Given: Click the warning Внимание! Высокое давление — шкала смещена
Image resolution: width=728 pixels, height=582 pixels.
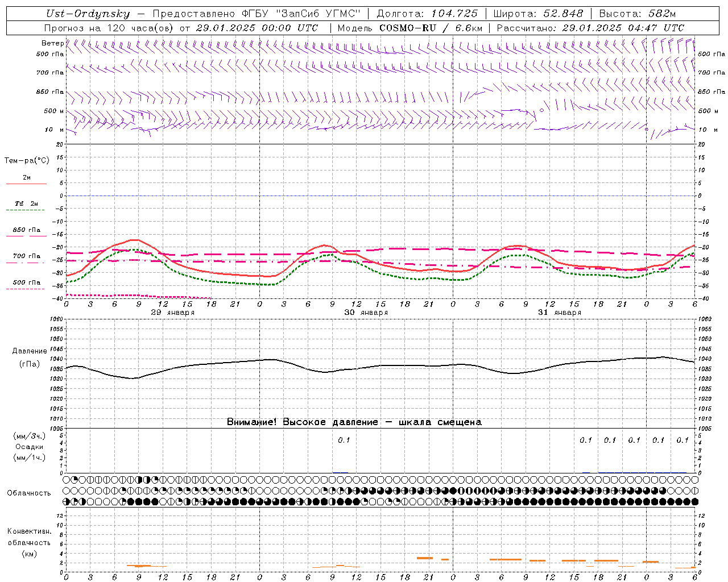Looking at the screenshot, I should pos(354,422).
